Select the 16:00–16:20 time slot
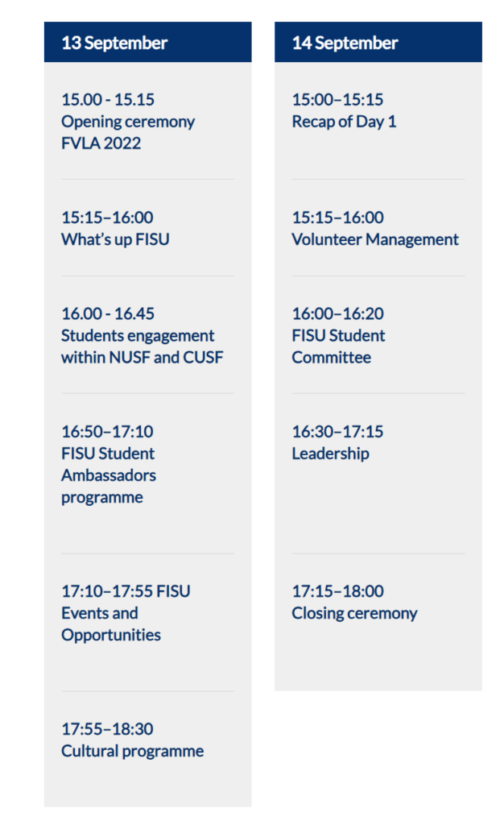 tap(337, 313)
